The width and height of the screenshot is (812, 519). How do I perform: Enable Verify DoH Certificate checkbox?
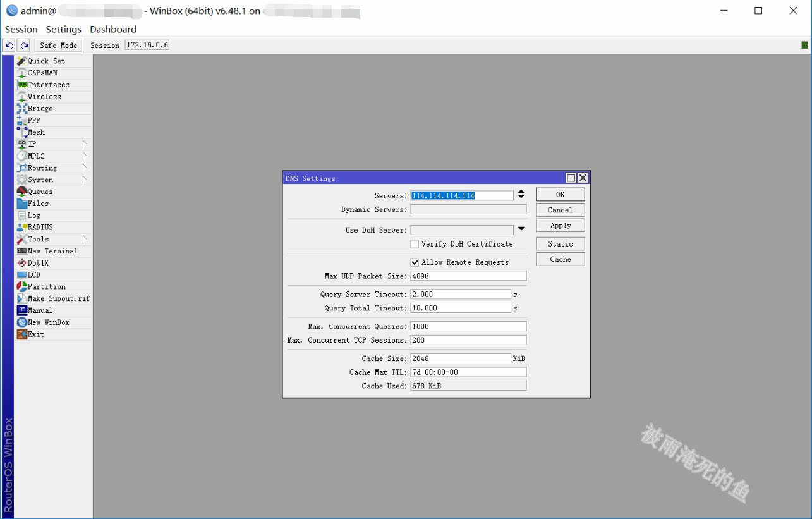[x=415, y=244]
